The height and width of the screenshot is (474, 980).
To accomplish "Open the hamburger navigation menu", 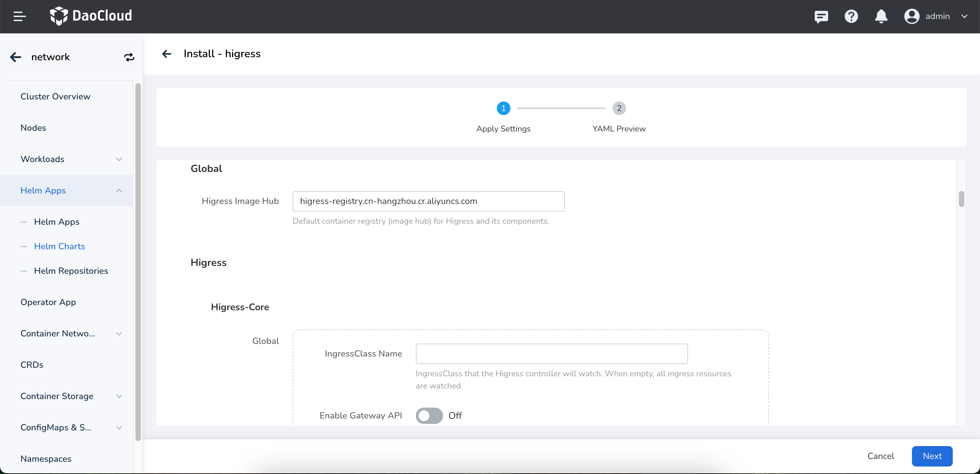I will [x=19, y=16].
